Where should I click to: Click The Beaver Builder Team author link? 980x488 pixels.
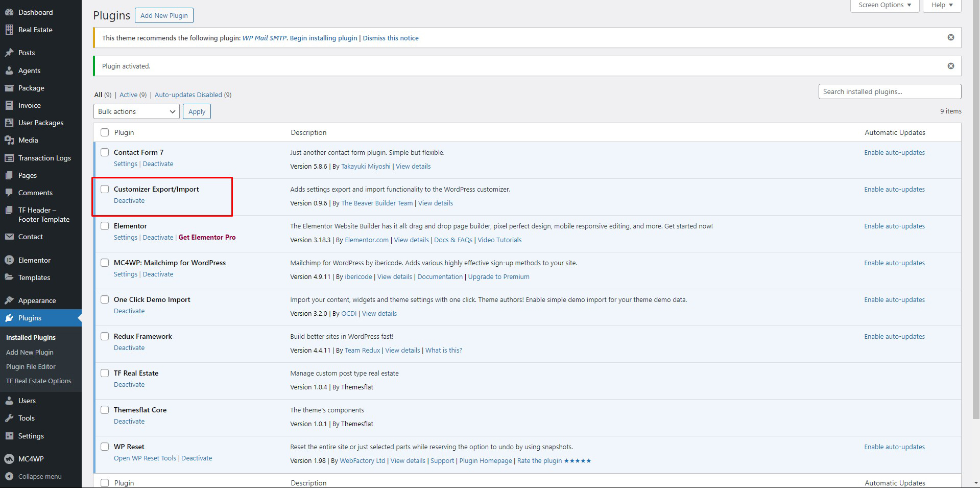point(377,203)
